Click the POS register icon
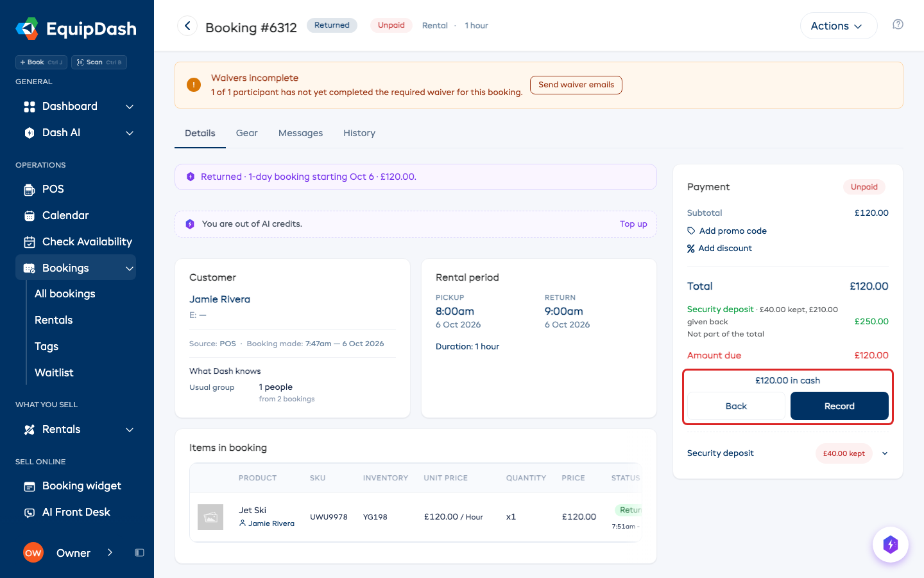This screenshot has width=924, height=578. pos(30,189)
